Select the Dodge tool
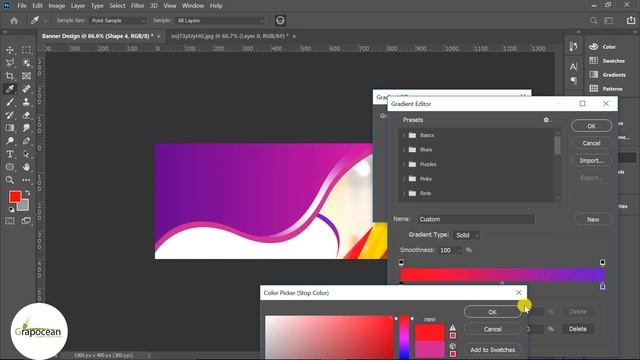The height and width of the screenshot is (360, 640). [10, 141]
